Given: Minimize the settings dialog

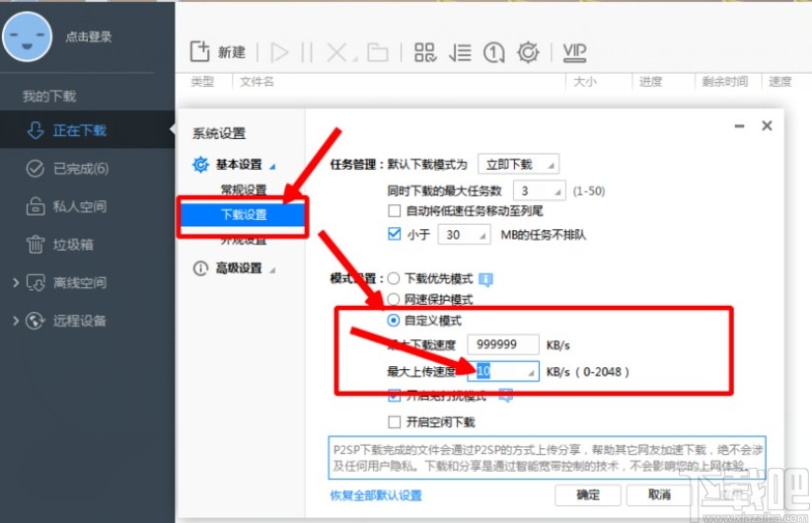Looking at the screenshot, I should (740, 126).
